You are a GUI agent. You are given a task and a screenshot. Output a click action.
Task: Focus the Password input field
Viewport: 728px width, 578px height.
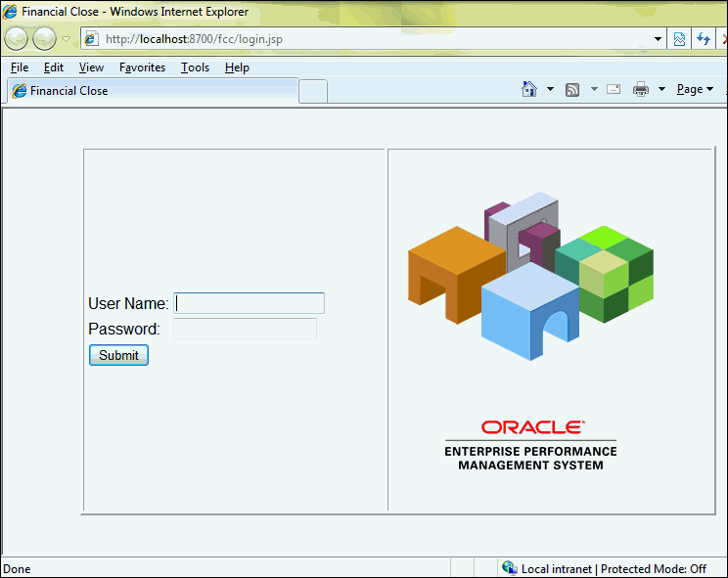pos(246,329)
